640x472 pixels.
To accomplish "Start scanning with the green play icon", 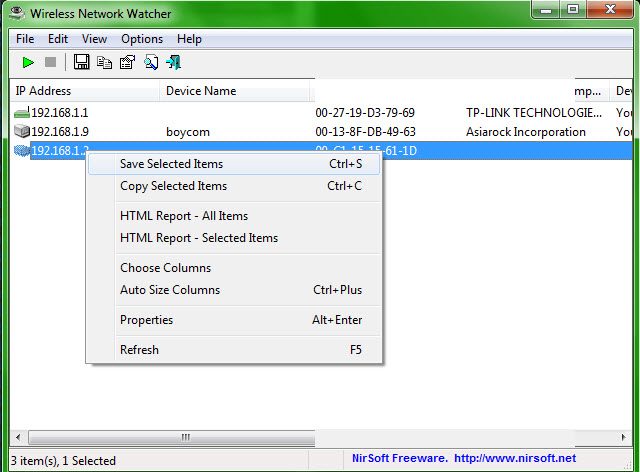I will click(28, 63).
